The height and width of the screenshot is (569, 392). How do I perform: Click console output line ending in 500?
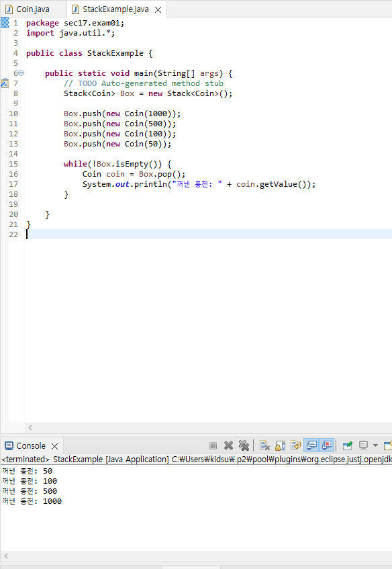(x=30, y=491)
